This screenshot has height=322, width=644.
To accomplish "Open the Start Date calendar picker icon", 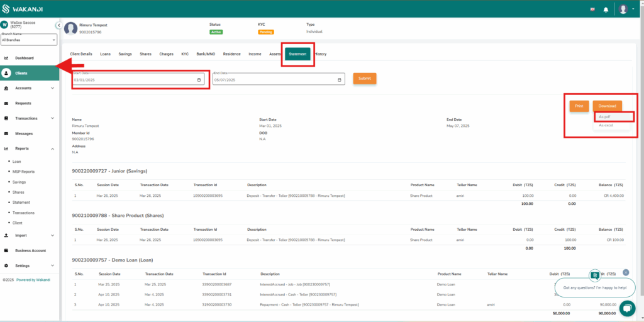I will point(199,80).
